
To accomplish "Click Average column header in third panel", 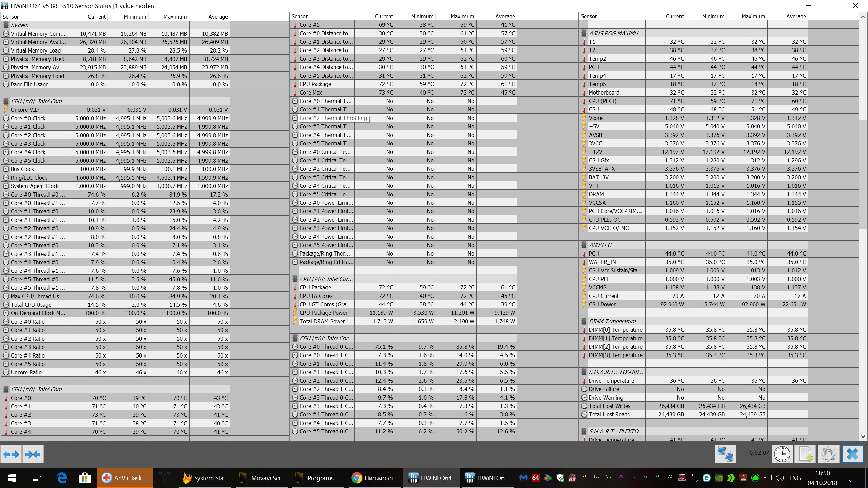I will (795, 16).
